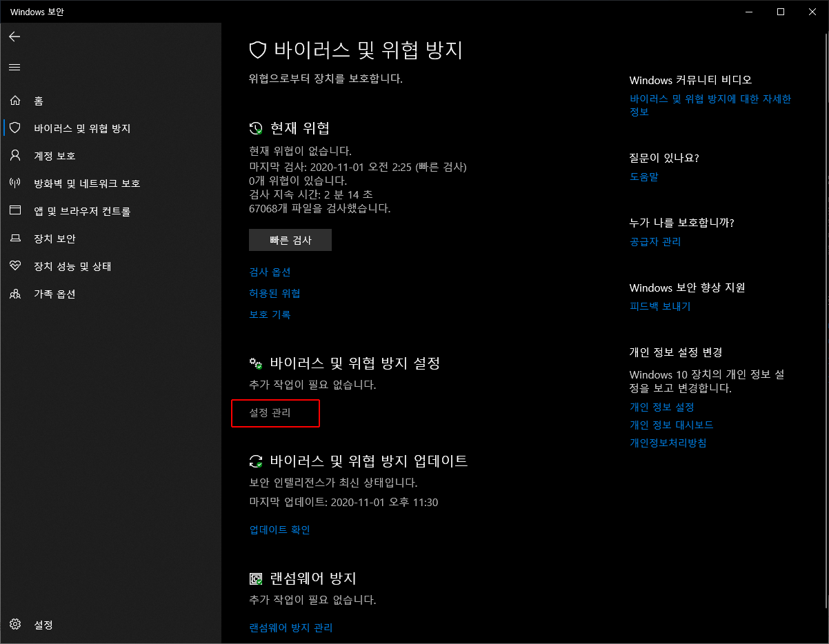Click the laptop icon for 장치 보안
The image size is (829, 644).
(x=15, y=239)
